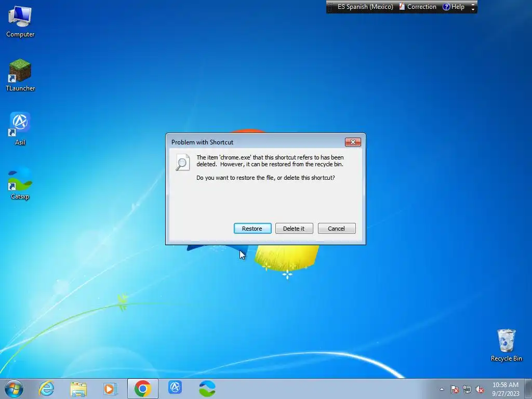Click the 'Do you want to restore the file' text
Image resolution: width=532 pixels, height=399 pixels.
pyautogui.click(x=265, y=178)
